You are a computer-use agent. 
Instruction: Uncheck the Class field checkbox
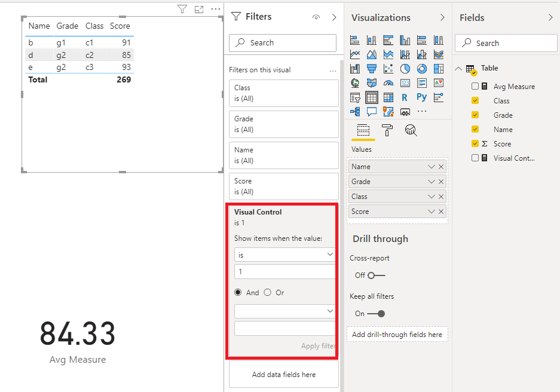(475, 100)
